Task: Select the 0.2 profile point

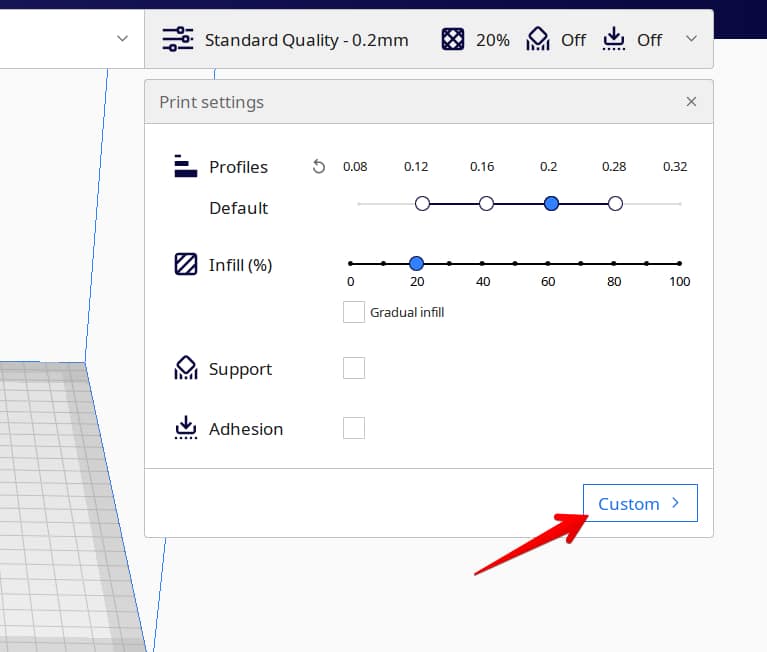Action: pyautogui.click(x=551, y=203)
